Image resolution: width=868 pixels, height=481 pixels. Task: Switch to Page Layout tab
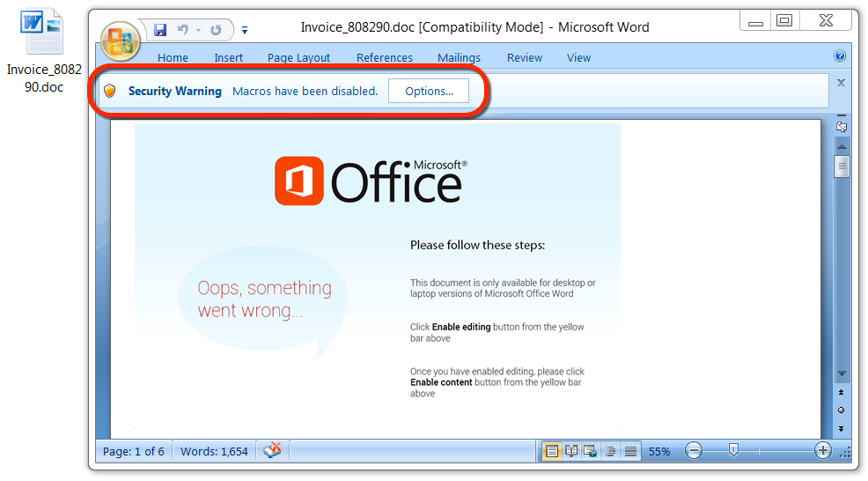pos(298,57)
